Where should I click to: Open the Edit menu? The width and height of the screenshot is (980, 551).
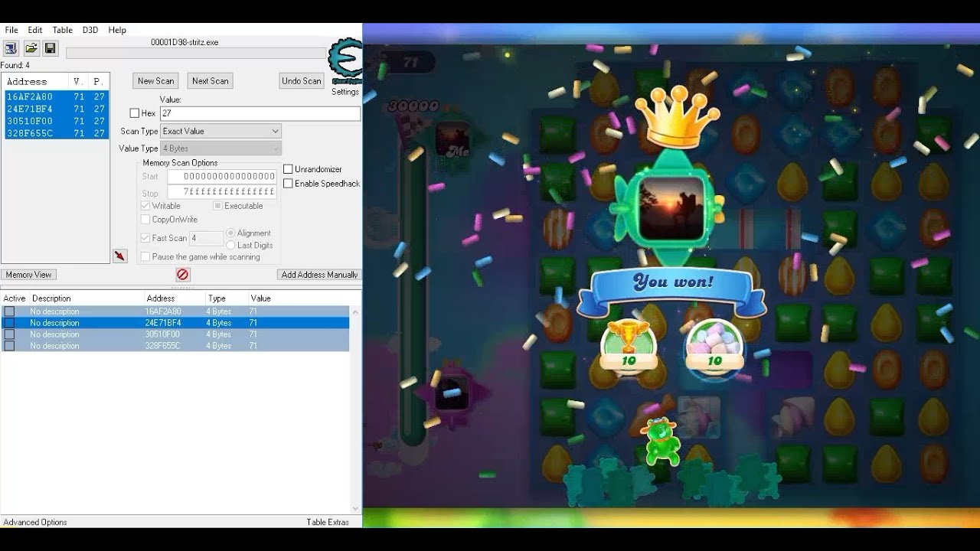tap(35, 30)
